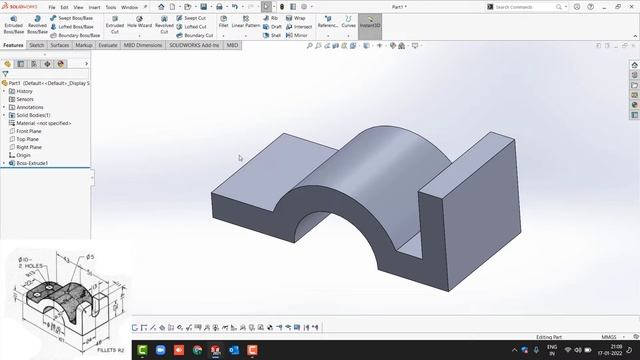This screenshot has height=360, width=640.
Task: Activate the Fillet tool
Action: pos(223,22)
